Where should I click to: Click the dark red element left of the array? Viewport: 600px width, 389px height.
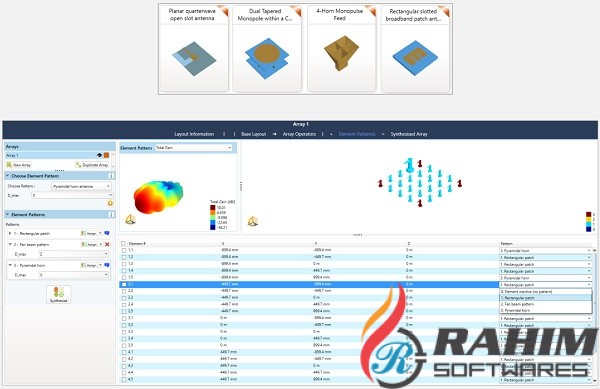pyautogui.click(x=380, y=184)
